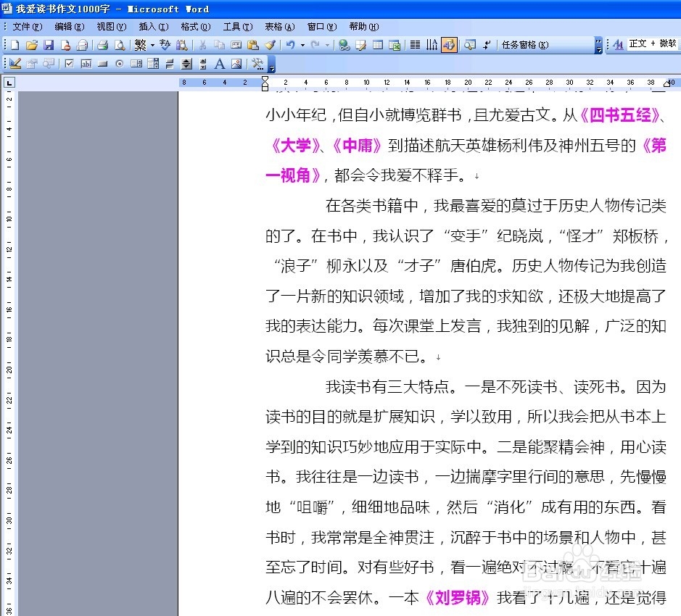Click the 任务窗格(K) button
Screen dimensions: 681x616
point(525,45)
